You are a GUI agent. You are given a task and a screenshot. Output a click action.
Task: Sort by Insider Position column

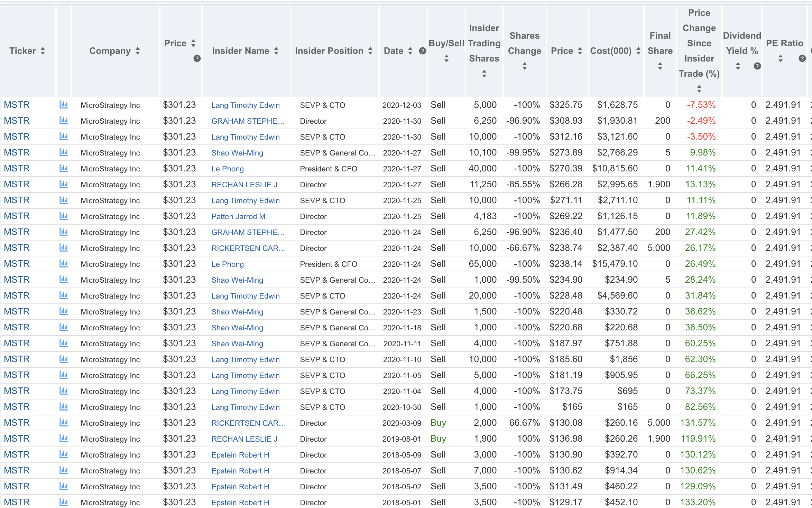coord(370,51)
